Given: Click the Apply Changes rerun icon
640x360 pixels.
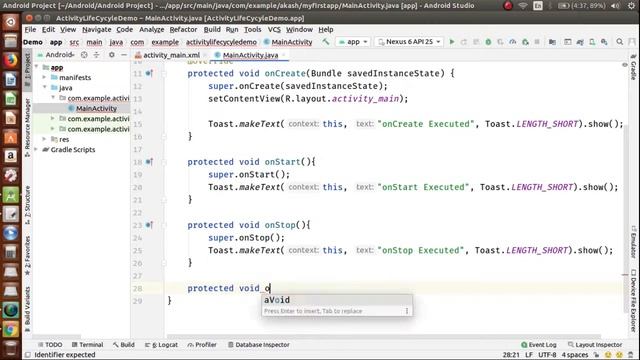Looking at the screenshot, I should 464,42.
